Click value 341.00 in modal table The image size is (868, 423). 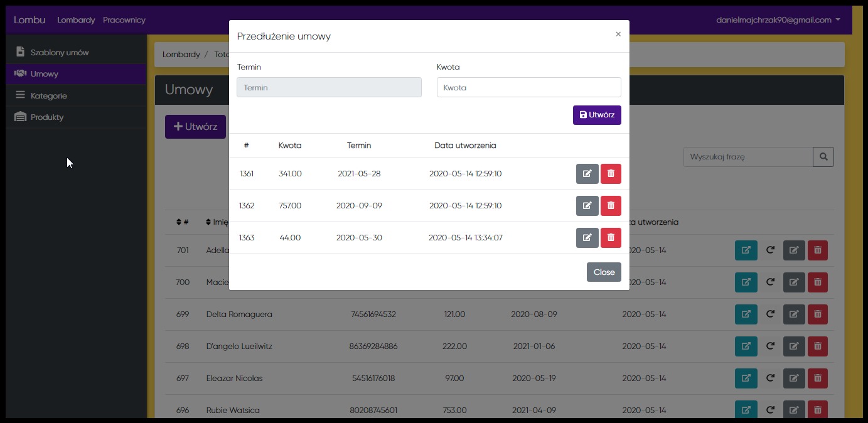[290, 174]
